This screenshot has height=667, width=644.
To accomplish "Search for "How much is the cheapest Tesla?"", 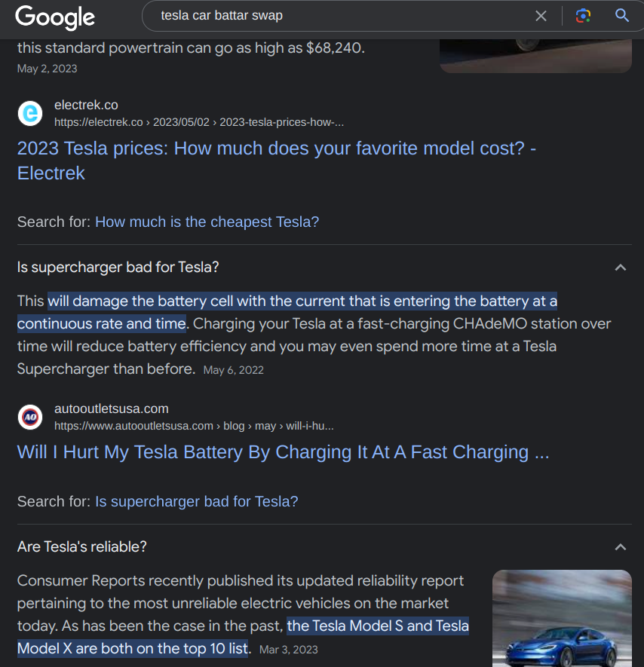I will 207,222.
